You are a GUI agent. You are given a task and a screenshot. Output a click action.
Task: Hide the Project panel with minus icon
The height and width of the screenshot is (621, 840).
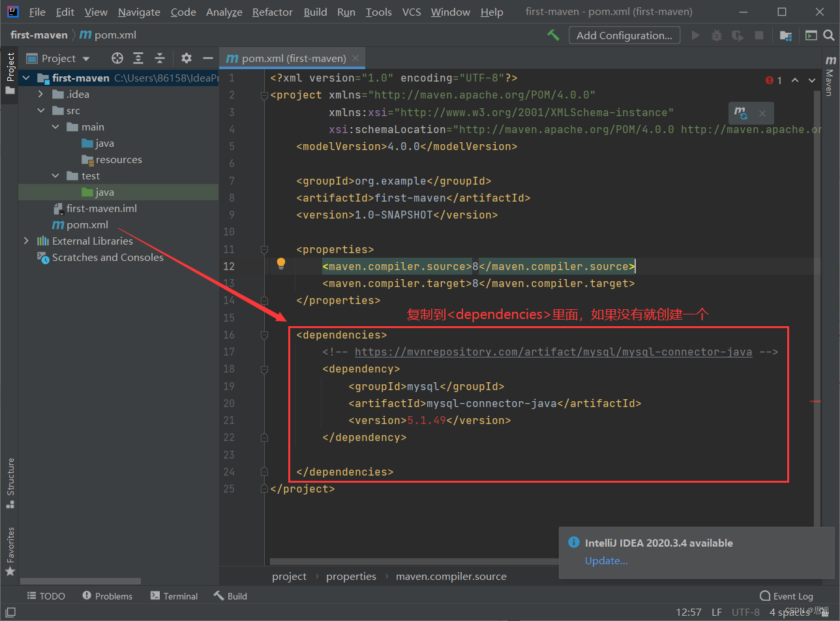pyautogui.click(x=208, y=58)
